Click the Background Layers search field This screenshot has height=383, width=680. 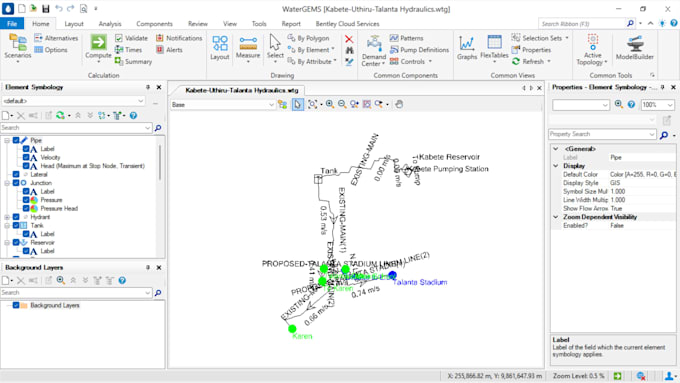point(76,293)
